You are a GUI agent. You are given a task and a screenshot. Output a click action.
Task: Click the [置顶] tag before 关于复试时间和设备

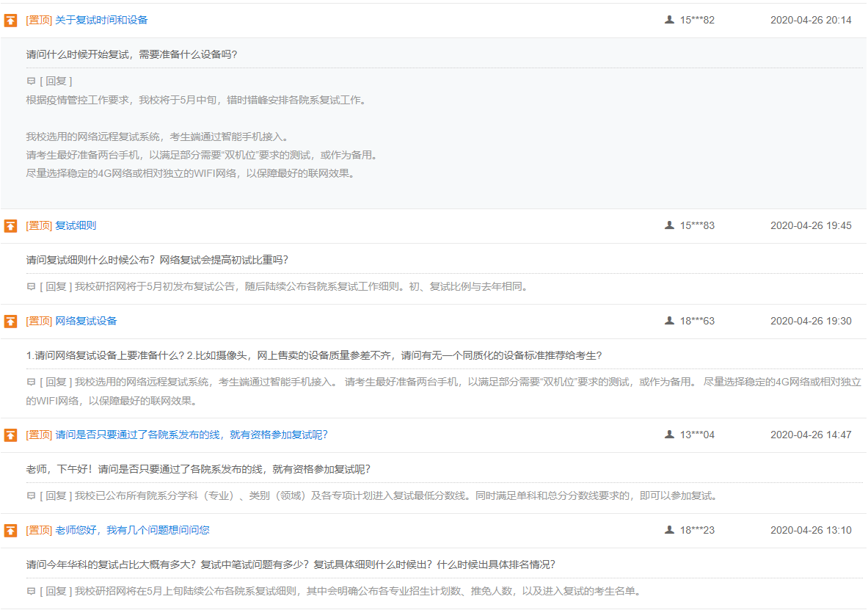[39, 20]
